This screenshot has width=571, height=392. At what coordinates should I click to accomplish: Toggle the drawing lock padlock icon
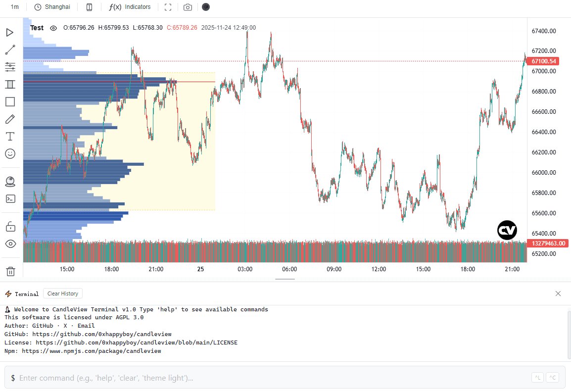point(10,227)
